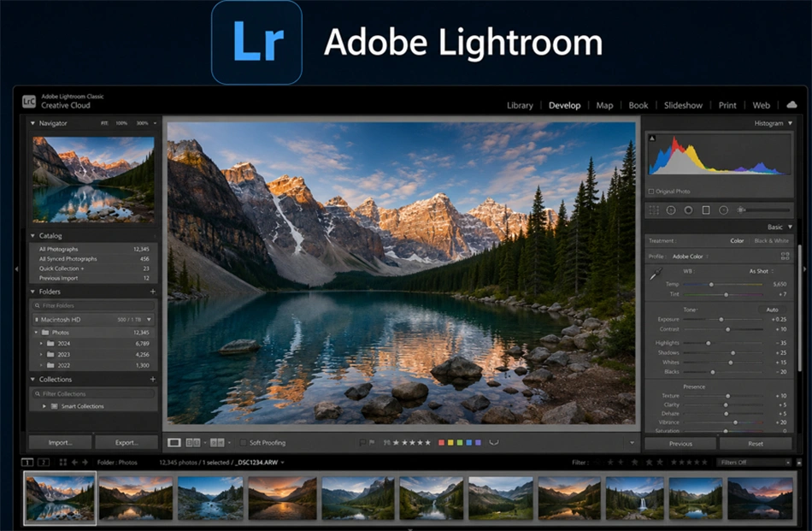Open Grid view icon in filmstrip bar

point(63,462)
